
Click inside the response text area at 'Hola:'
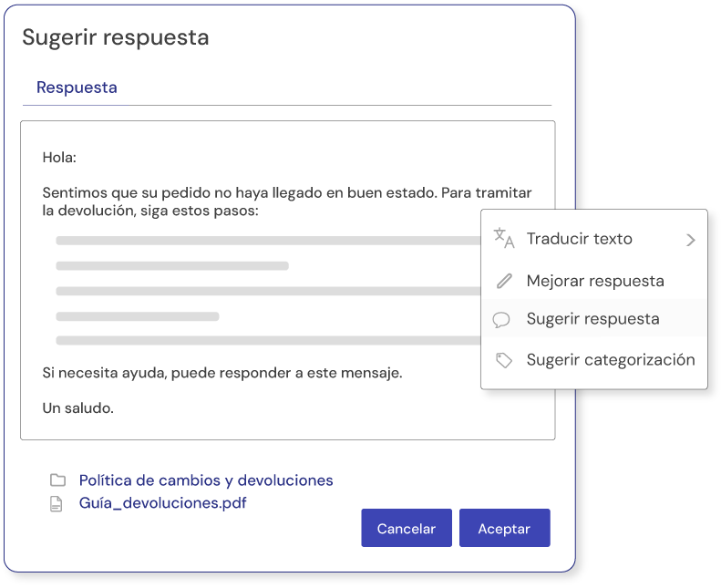pyautogui.click(x=59, y=157)
